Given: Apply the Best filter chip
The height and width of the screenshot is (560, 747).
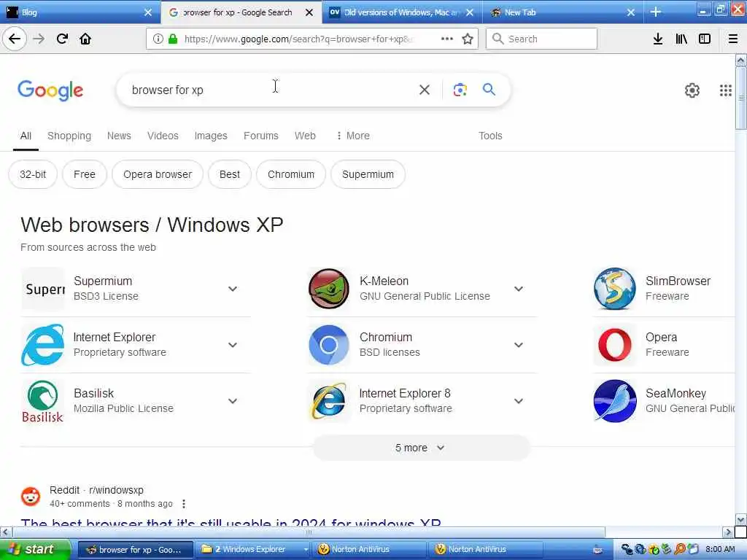Looking at the screenshot, I should [230, 174].
